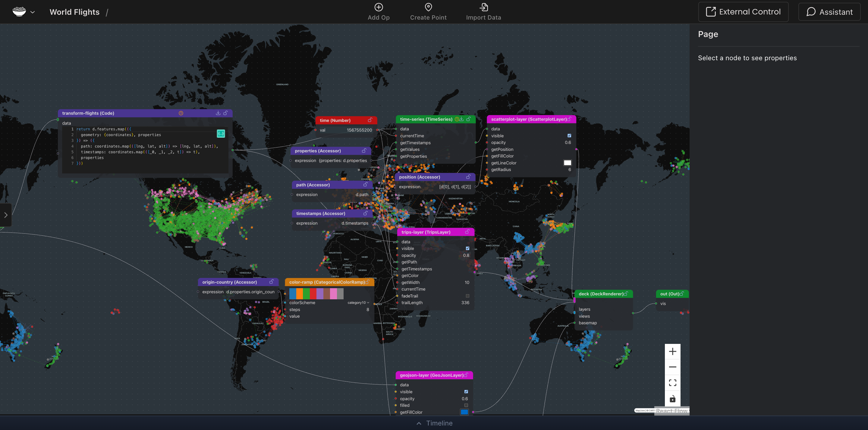
Task: Toggle lock on transform-flights node
Action: pyautogui.click(x=225, y=113)
